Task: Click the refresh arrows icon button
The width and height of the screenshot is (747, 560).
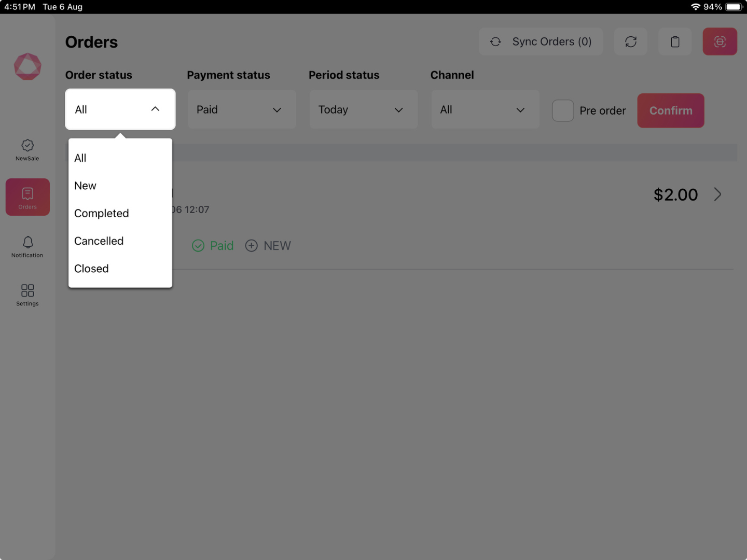Action: point(630,42)
